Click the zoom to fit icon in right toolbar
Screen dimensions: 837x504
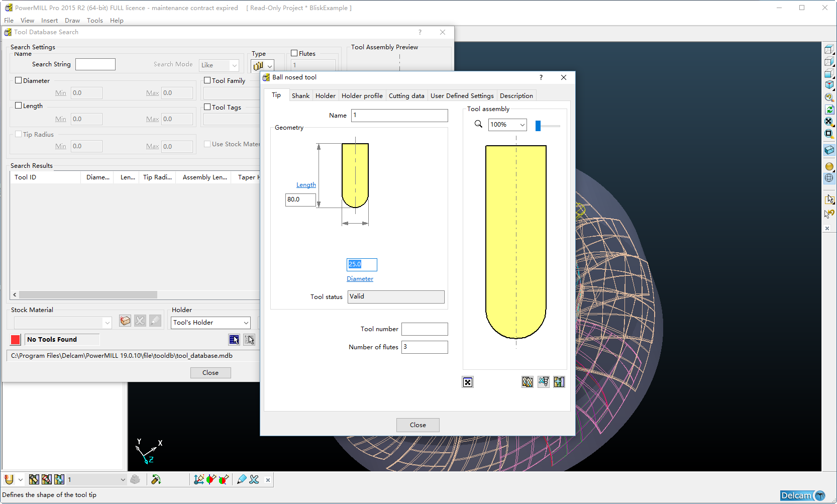tap(829, 122)
